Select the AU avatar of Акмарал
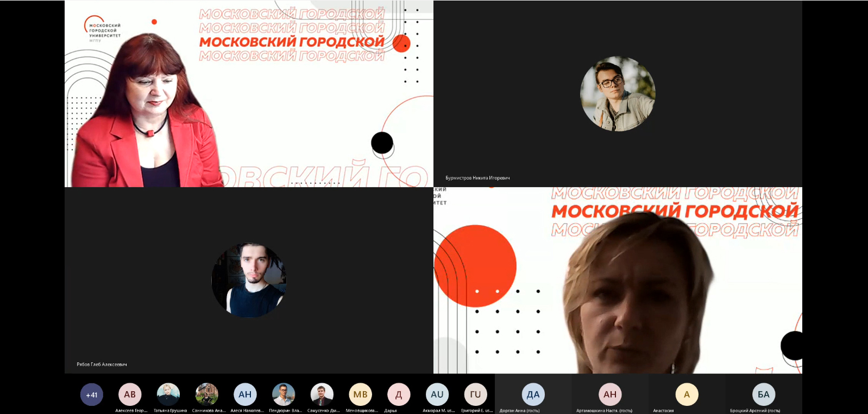 coord(437,394)
